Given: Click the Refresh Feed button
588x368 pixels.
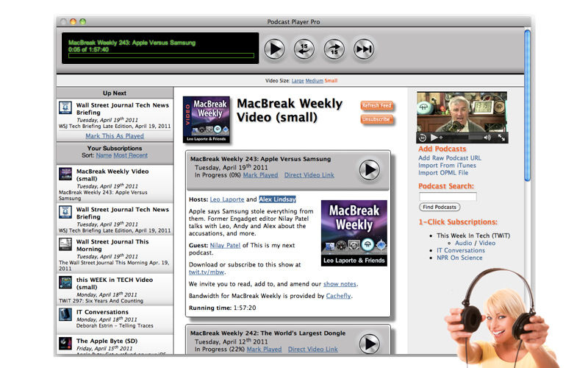Looking at the screenshot, I should pyautogui.click(x=376, y=105).
